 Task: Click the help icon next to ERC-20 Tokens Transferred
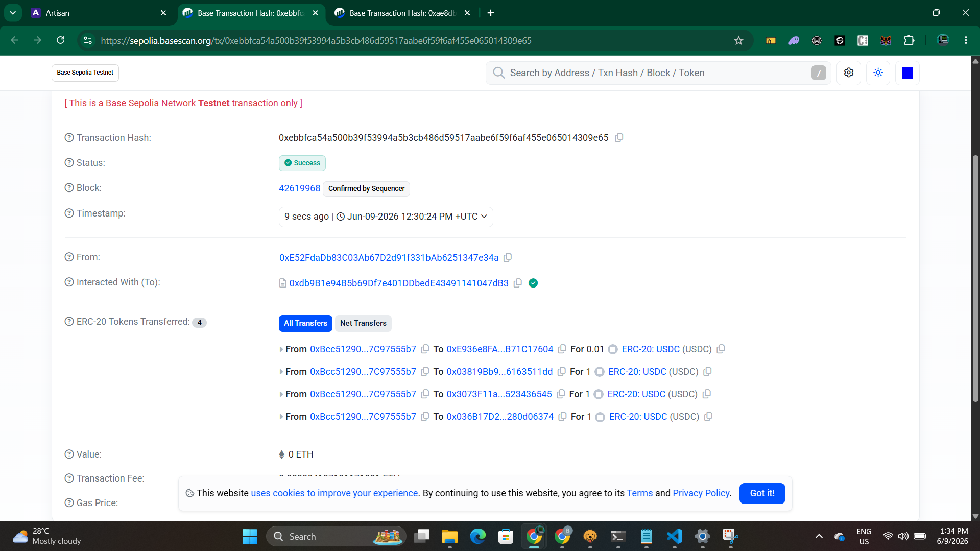click(69, 321)
